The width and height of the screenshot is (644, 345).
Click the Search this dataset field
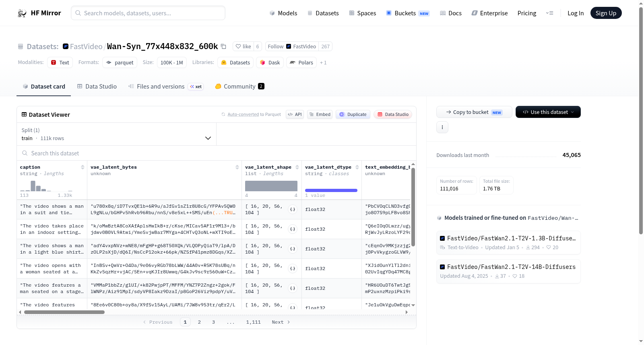pyautogui.click(x=217, y=153)
